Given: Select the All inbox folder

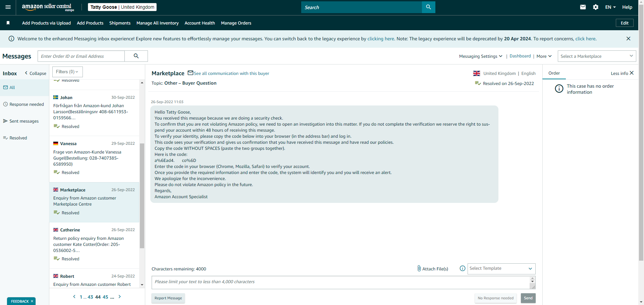Looking at the screenshot, I should pyautogui.click(x=24, y=87).
